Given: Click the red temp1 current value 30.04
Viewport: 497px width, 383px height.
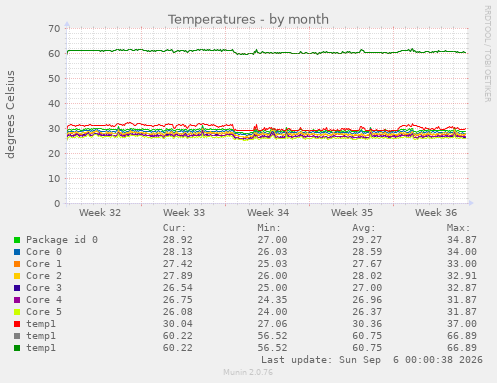Looking at the screenshot, I should click(178, 324).
